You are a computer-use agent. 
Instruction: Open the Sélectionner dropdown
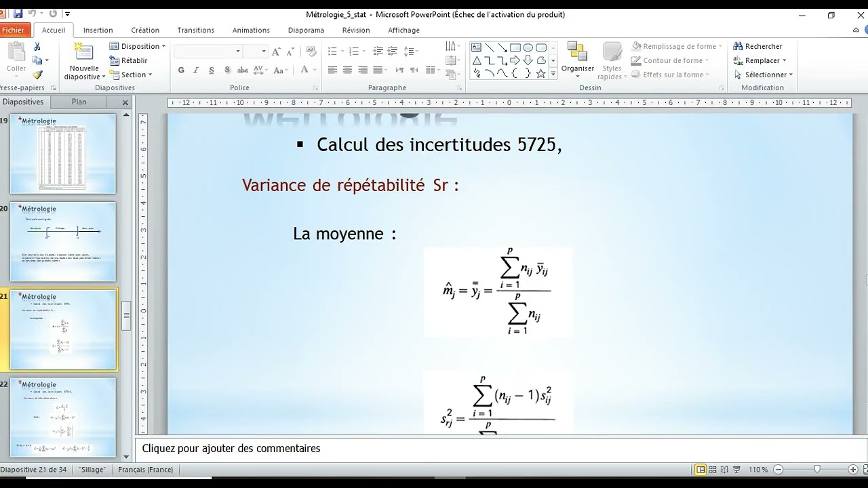pos(763,75)
